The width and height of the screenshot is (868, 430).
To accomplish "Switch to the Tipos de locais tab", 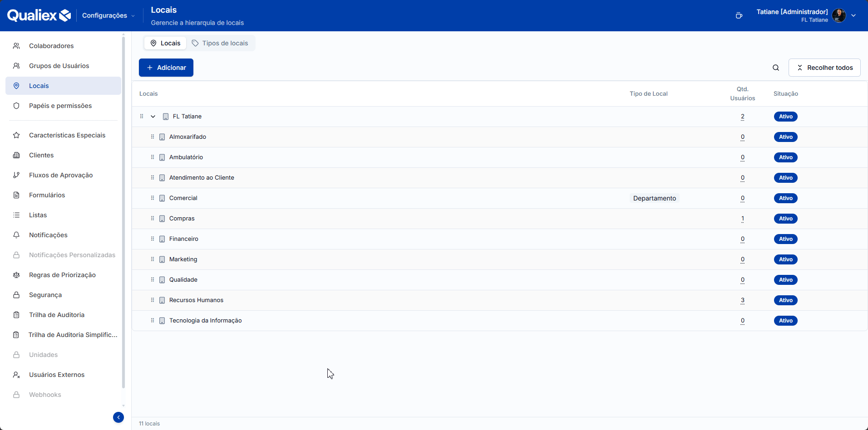I will [x=220, y=43].
